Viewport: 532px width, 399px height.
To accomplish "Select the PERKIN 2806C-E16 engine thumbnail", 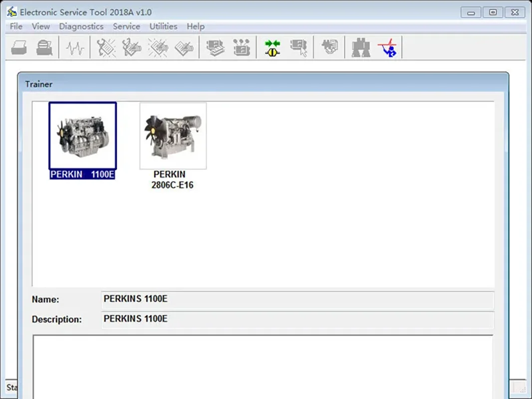I will pos(173,136).
